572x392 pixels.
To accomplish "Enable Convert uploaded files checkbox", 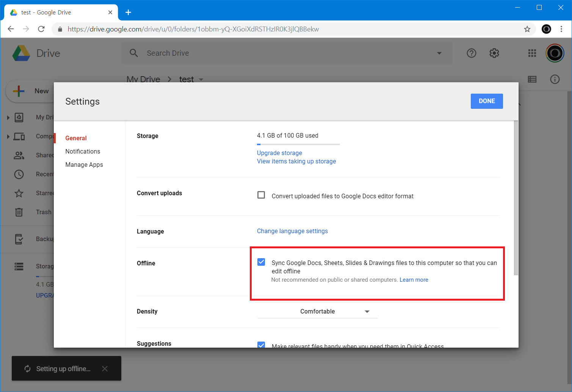I will click(261, 195).
